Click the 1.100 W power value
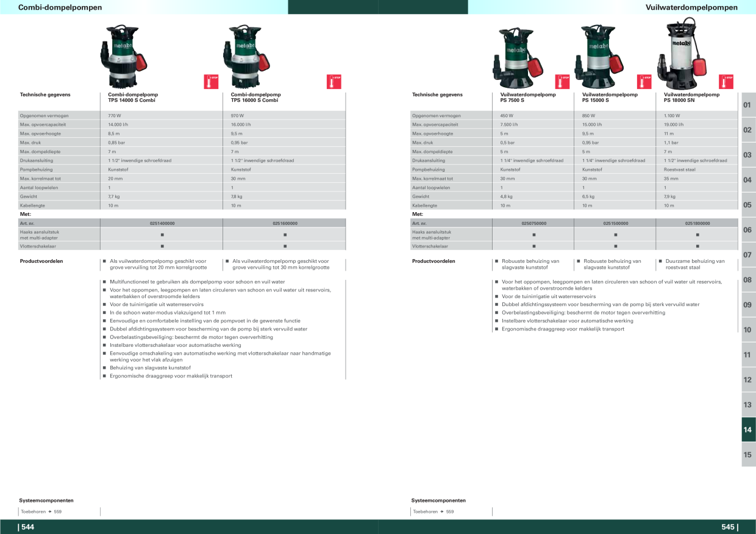756x534 pixels. [673, 116]
